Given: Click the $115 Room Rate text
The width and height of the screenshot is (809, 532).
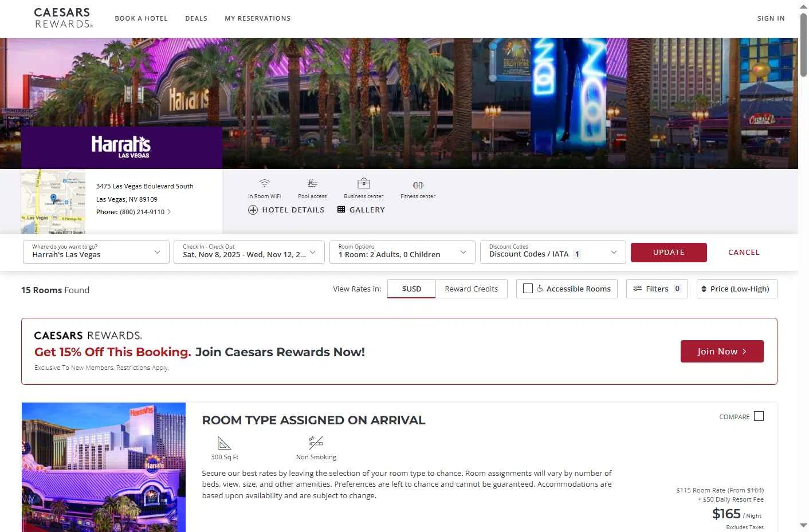Looking at the screenshot, I should click(720, 490).
